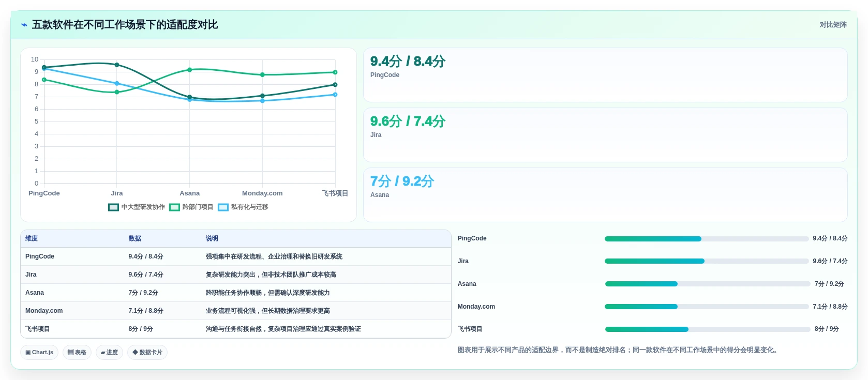Viewport: 868px width, 380px height.
Task: Click the 维度 table column header
Action: click(32, 238)
